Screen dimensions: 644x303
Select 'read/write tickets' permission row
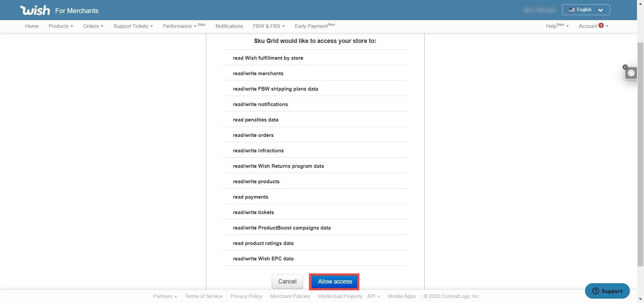315,212
